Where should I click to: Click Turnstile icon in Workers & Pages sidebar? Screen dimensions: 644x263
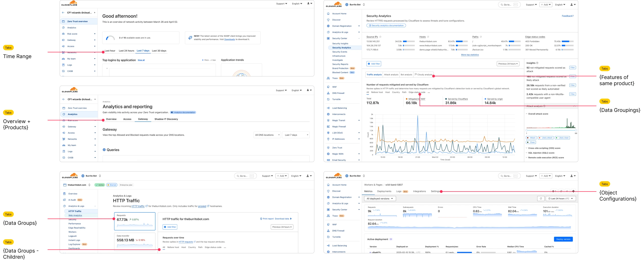(328, 237)
